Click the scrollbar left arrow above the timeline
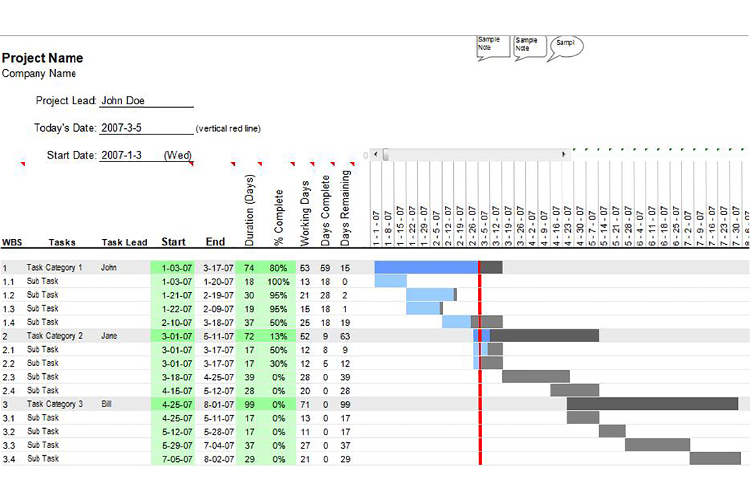The width and height of the screenshot is (750, 501). (375, 154)
